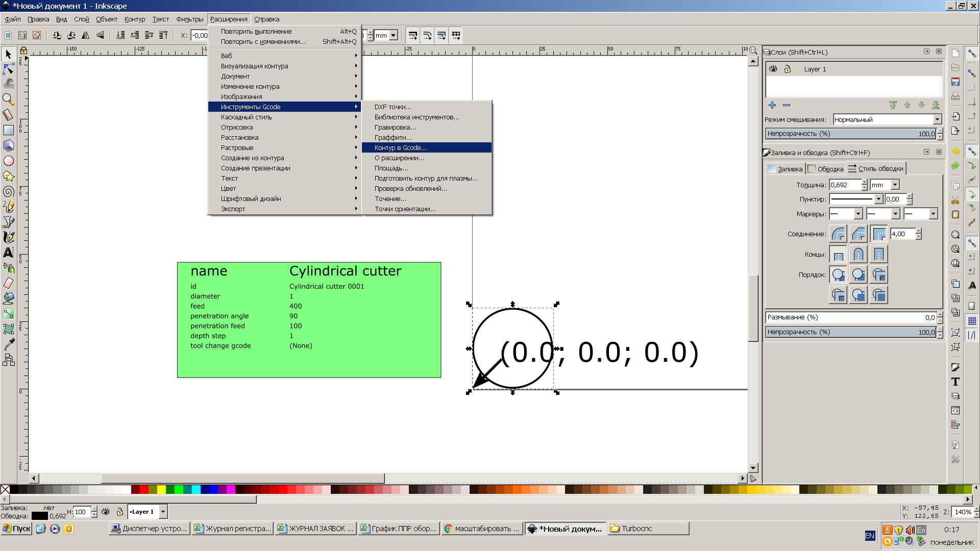Toggle status bar layer lock icon
Image resolution: width=980 pixels, height=551 pixels.
[119, 512]
